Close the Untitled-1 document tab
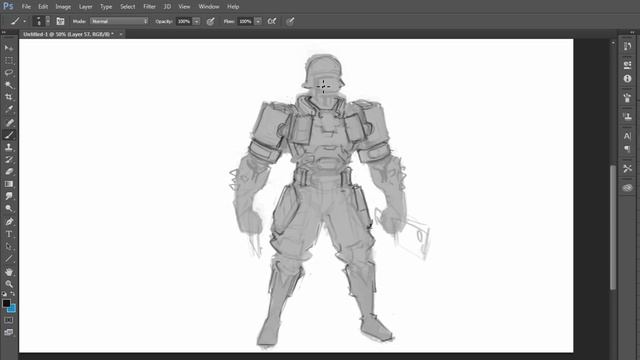 121,34
